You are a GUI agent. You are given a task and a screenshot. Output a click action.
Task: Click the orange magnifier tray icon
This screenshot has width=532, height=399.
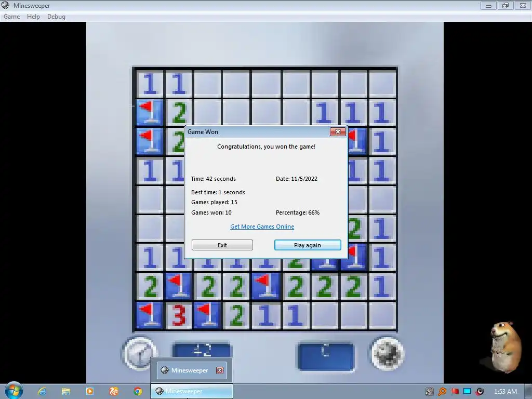pos(442,392)
